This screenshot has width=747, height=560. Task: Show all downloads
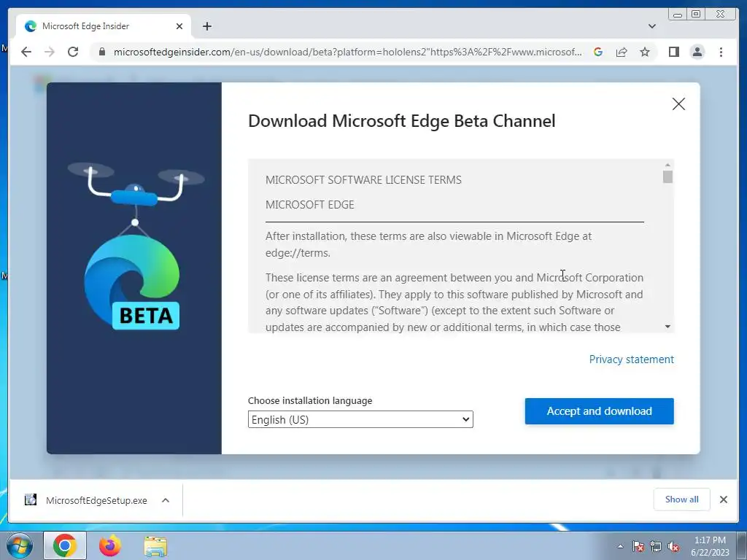point(681,499)
